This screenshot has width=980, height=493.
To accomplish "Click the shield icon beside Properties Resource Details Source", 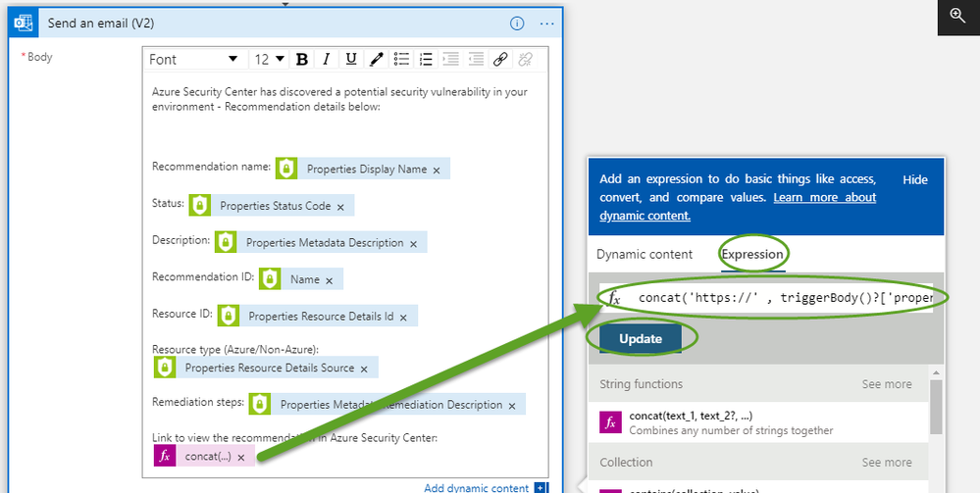I will [x=165, y=368].
